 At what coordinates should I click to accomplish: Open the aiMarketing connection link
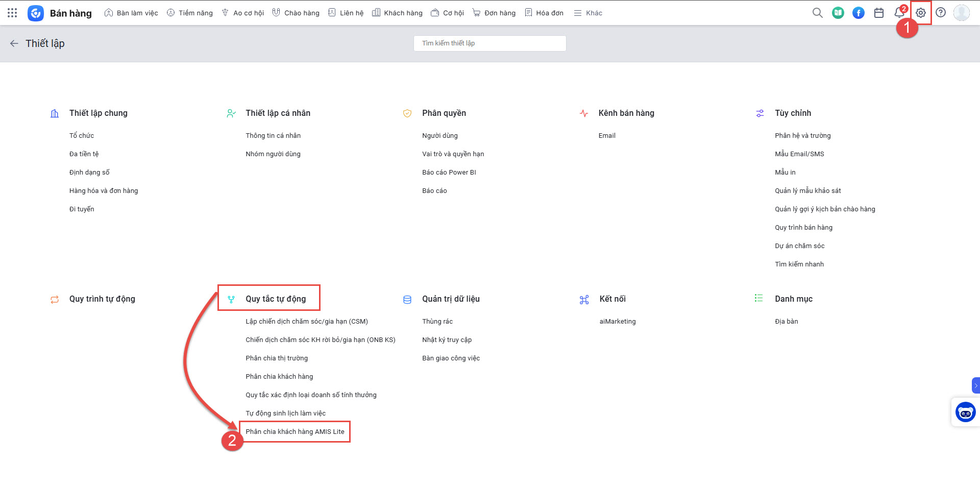click(617, 321)
